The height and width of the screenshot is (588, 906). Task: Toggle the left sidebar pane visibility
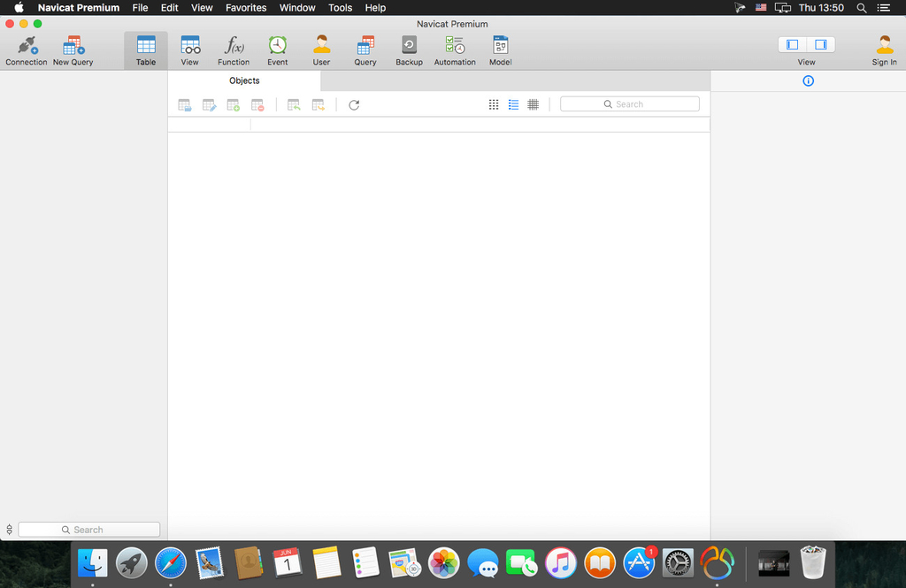click(x=793, y=44)
